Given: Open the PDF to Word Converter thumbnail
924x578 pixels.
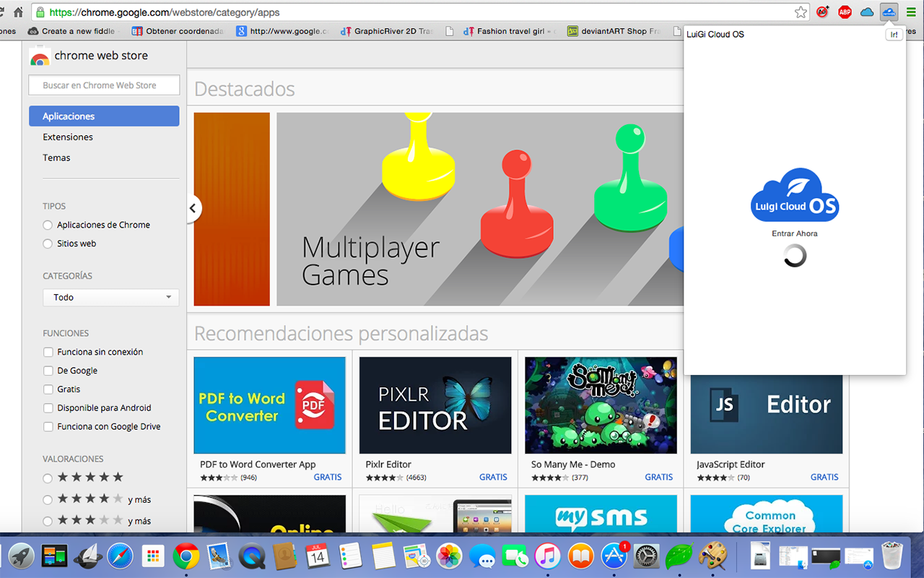Looking at the screenshot, I should click(x=270, y=405).
